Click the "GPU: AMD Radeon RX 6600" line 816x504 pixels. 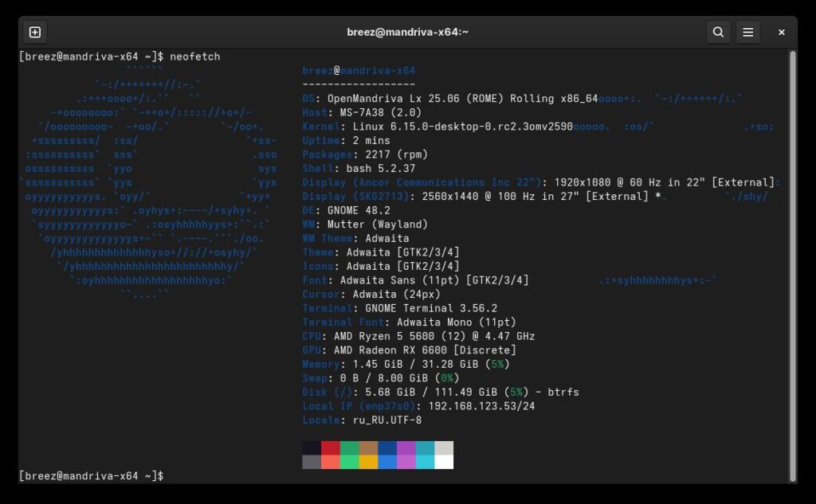(x=409, y=350)
